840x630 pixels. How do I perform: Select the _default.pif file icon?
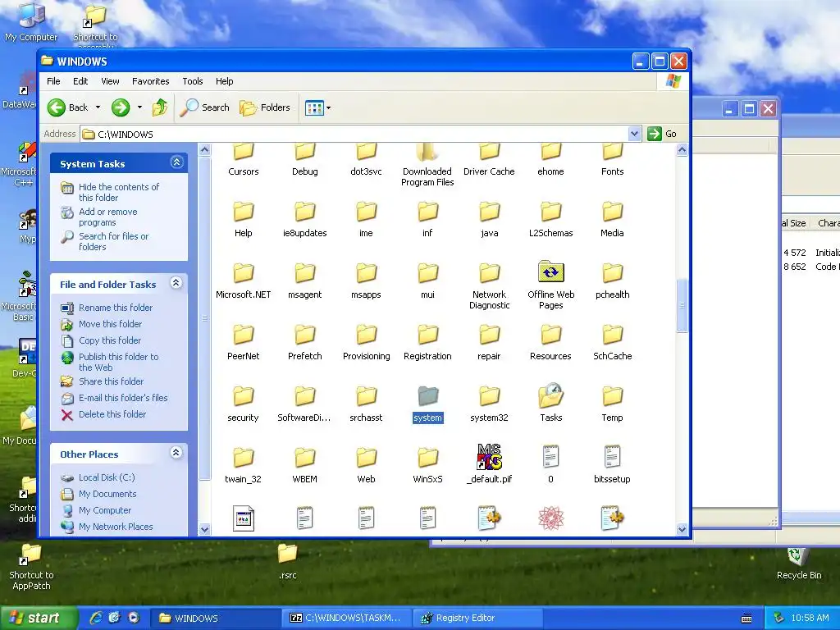pyautogui.click(x=489, y=457)
